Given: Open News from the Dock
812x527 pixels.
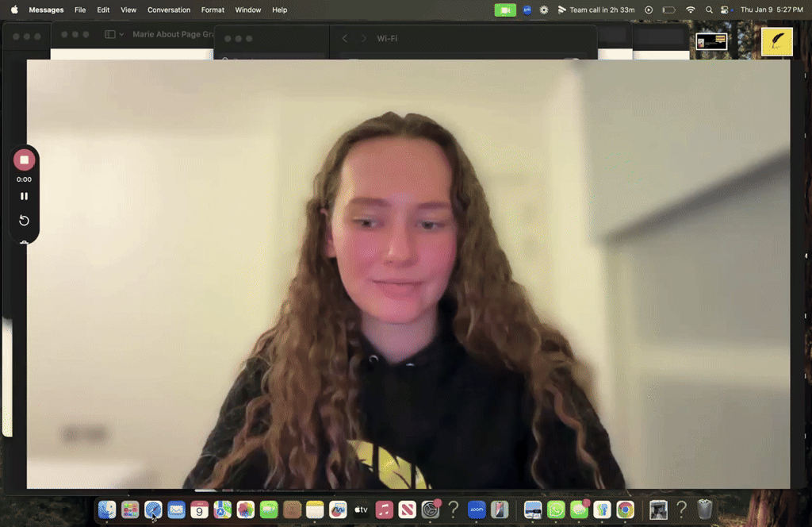Looking at the screenshot, I should [407, 510].
